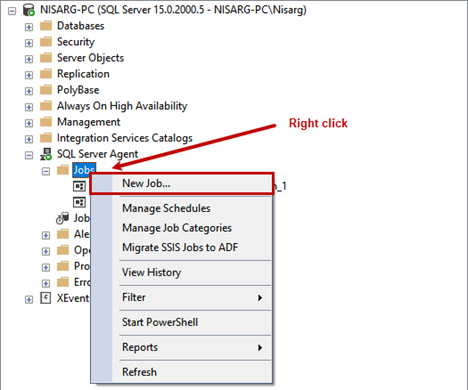The image size is (468, 390).
Task: Expand the Always On High Availability node
Action: (29, 107)
